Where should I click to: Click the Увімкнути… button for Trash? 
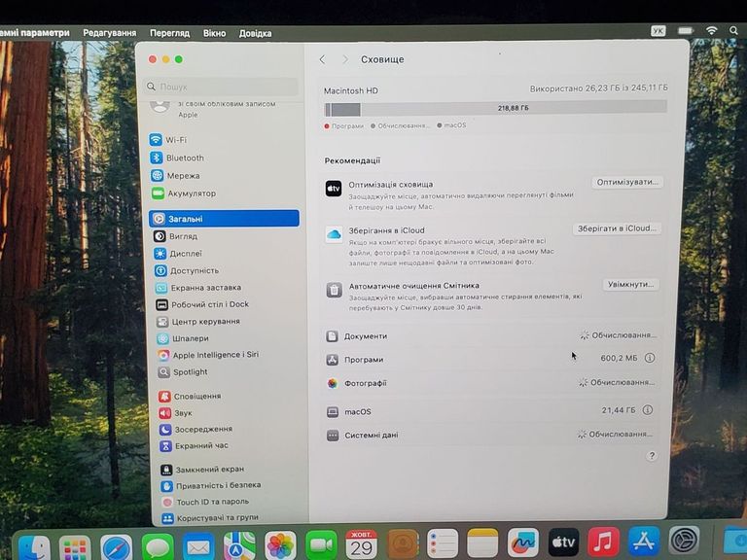pos(630,284)
